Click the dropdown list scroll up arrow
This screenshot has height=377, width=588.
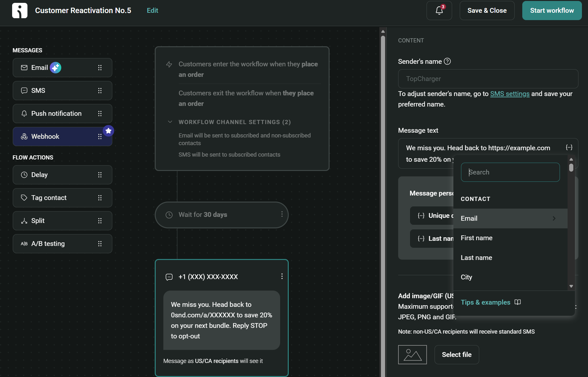[x=571, y=159]
